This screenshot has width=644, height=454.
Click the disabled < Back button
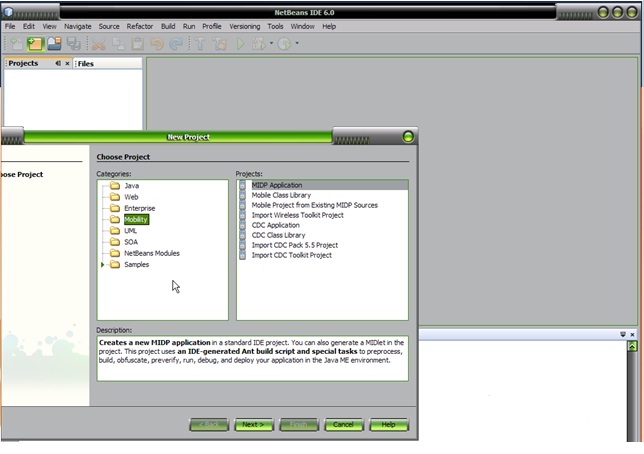point(209,425)
